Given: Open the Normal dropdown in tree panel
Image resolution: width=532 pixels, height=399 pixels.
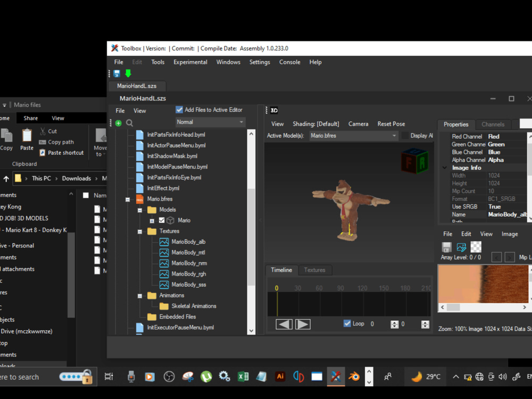Looking at the screenshot, I should tap(210, 122).
